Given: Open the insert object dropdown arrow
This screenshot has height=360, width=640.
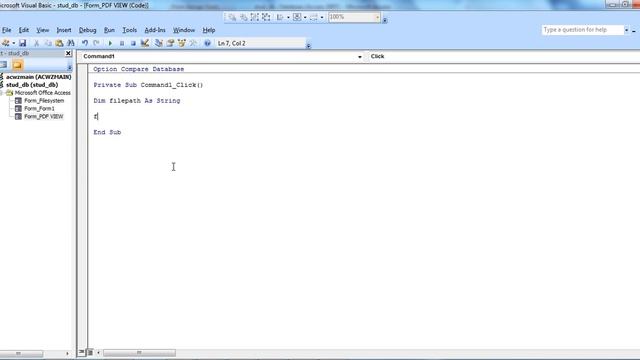Looking at the screenshot, I should tap(13, 43).
